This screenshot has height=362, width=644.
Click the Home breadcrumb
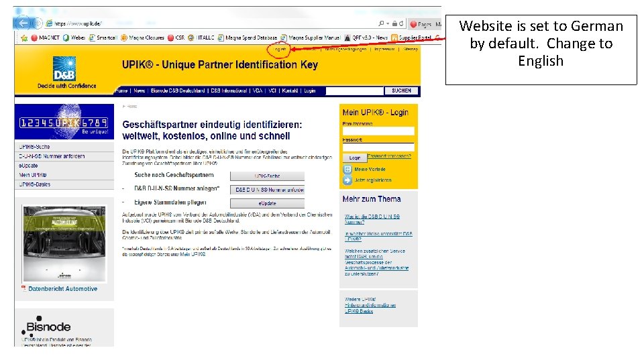click(x=132, y=107)
